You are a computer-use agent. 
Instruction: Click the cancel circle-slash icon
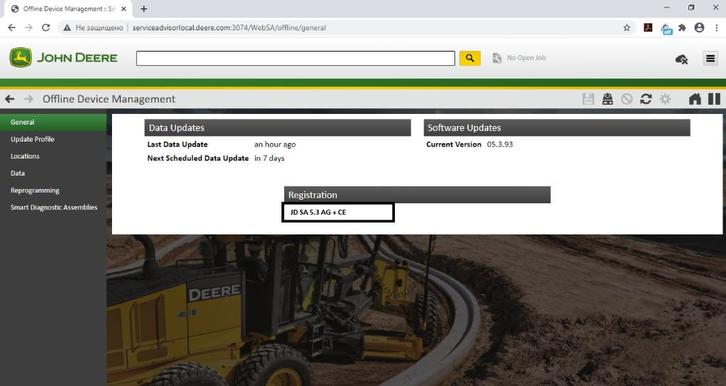626,99
